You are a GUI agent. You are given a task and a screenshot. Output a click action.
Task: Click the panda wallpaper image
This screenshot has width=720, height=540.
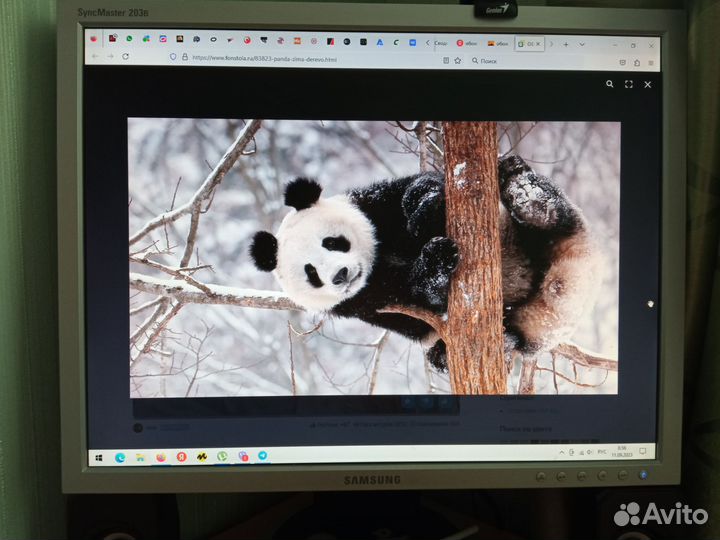pos(374,257)
